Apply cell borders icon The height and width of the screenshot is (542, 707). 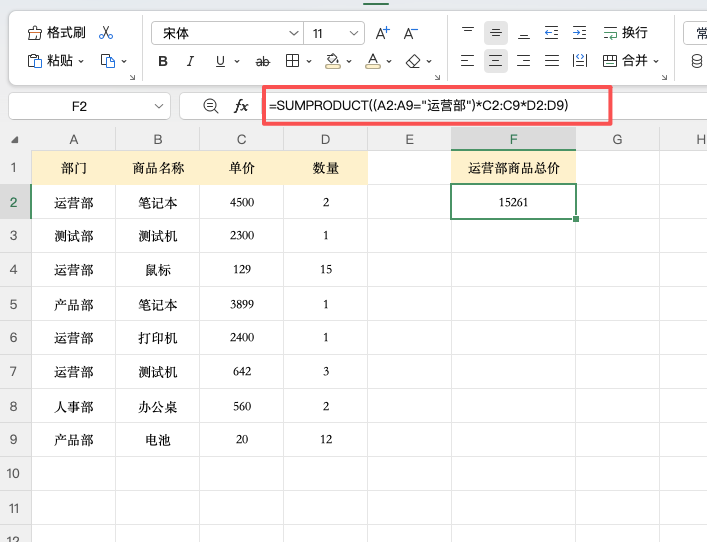(292, 60)
